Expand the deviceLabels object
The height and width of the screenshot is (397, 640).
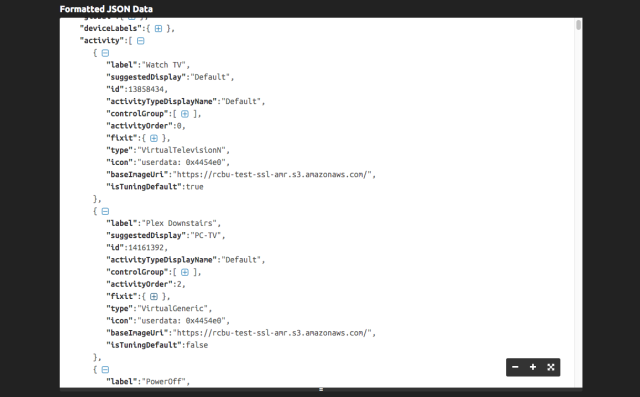(x=158, y=29)
